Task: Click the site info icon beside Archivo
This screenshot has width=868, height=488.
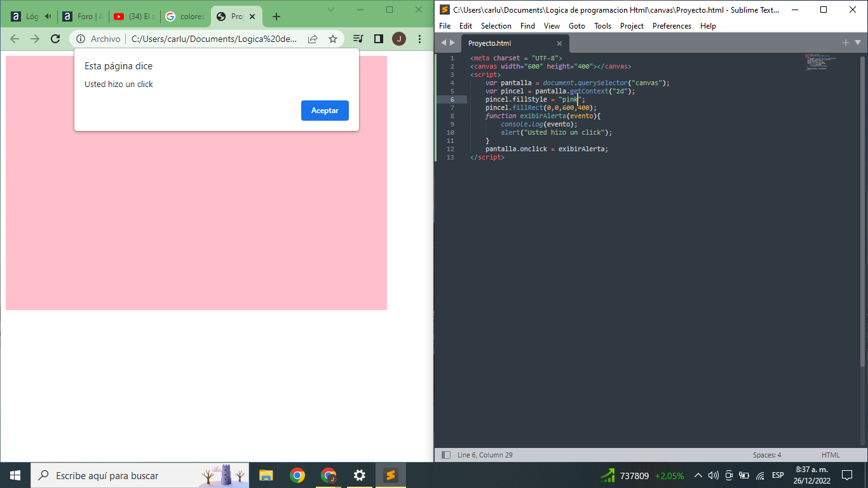Action: (x=81, y=39)
